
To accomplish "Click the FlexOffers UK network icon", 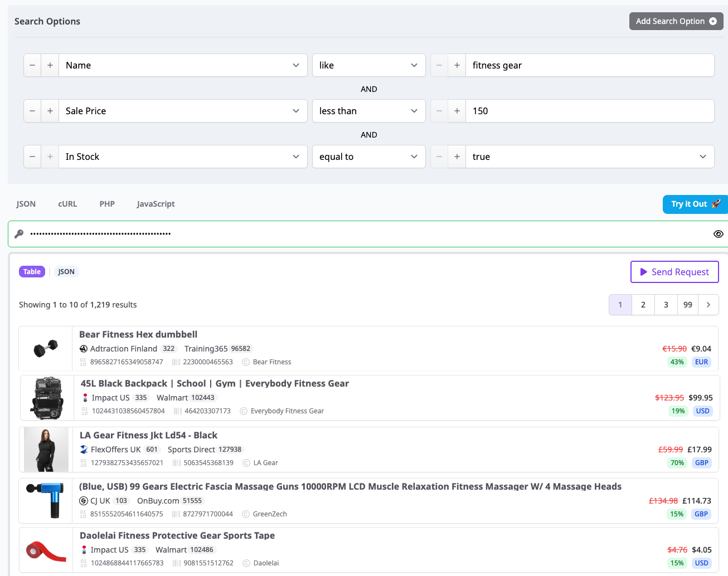I will pos(84,450).
